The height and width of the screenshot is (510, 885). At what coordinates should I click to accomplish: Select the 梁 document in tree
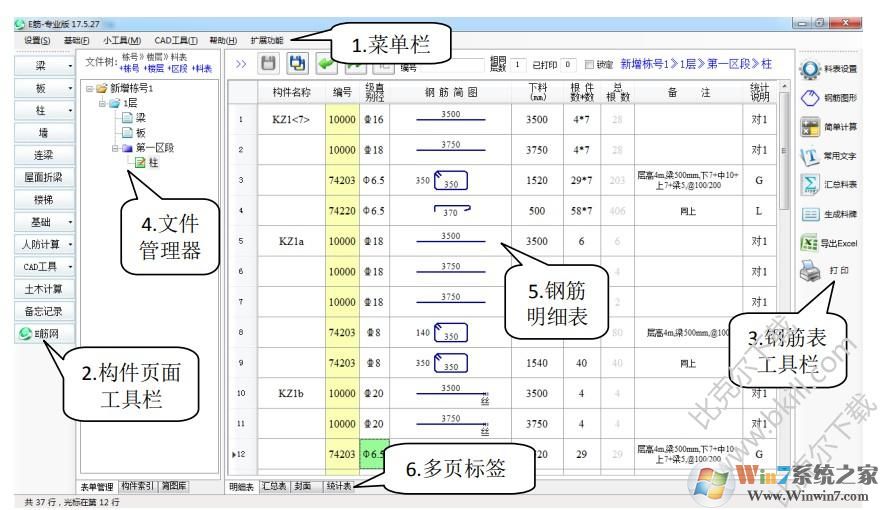coord(128,117)
